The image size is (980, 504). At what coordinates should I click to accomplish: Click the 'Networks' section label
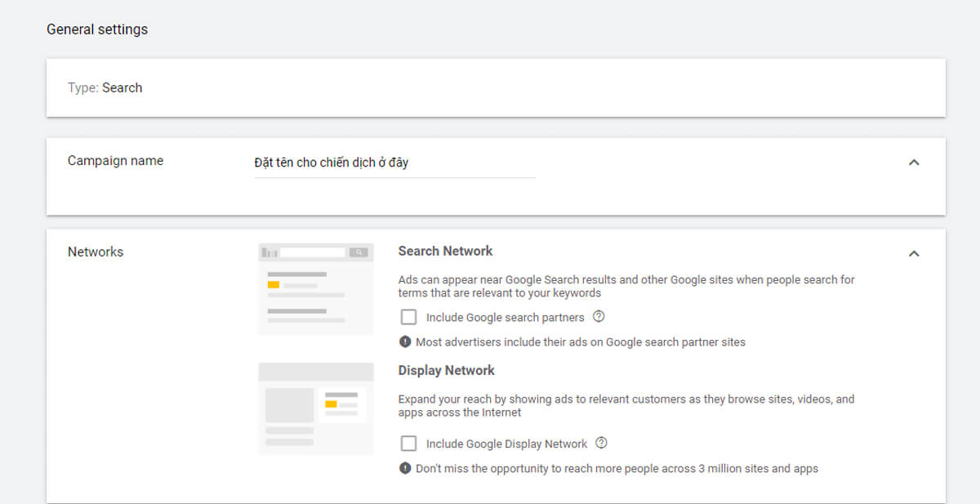96,252
